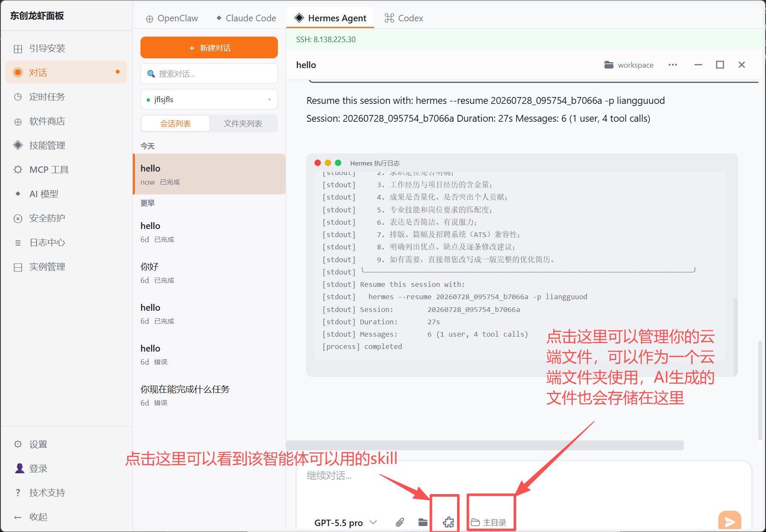Click the orange send message button
The width and height of the screenshot is (766, 532).
(729, 521)
